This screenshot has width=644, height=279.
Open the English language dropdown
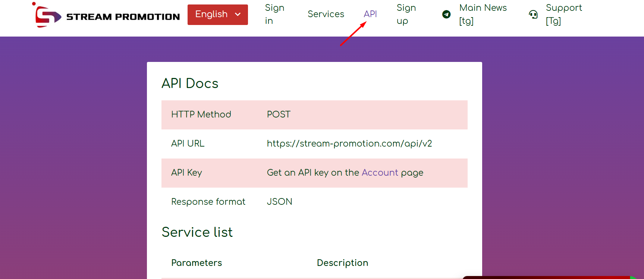(218, 15)
